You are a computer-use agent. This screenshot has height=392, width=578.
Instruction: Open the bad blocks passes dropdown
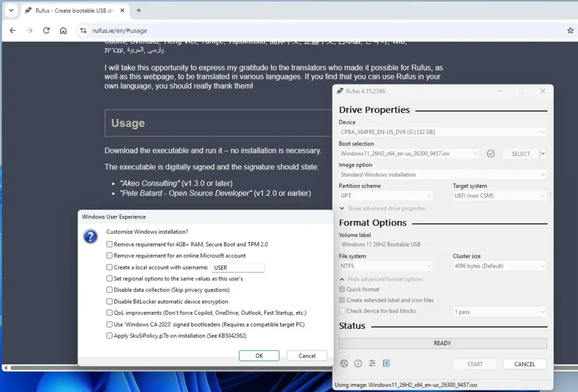(x=500, y=312)
